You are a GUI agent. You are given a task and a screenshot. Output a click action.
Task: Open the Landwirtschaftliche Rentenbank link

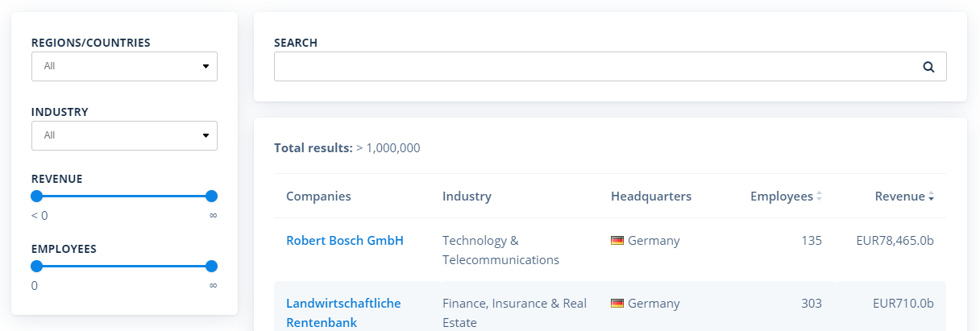343,313
